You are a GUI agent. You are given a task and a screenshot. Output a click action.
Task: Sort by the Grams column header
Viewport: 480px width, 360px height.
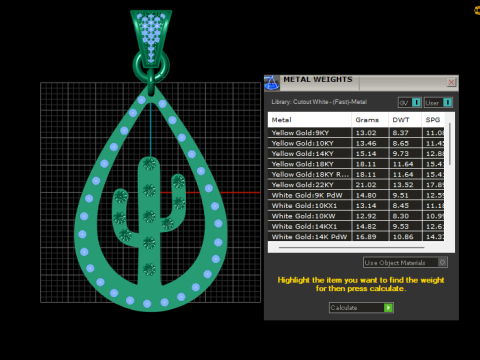[370, 120]
